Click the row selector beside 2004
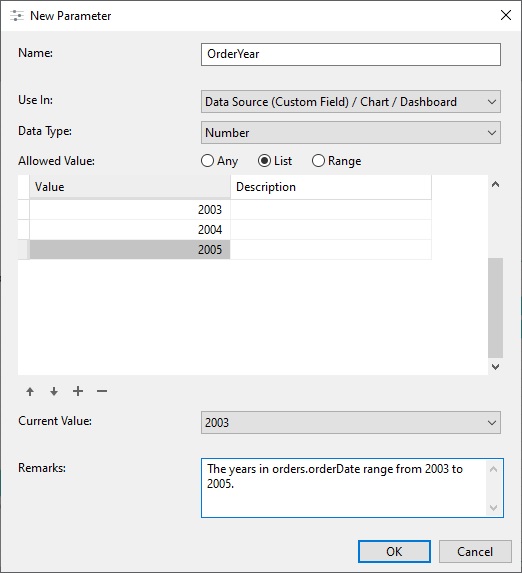This screenshot has height=573, width=522. tap(23, 230)
